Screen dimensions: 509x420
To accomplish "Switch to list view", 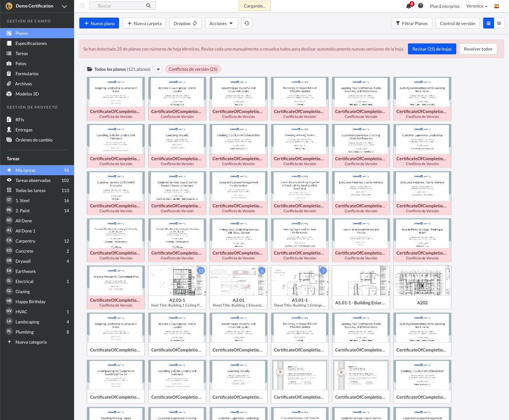I will [x=499, y=23].
